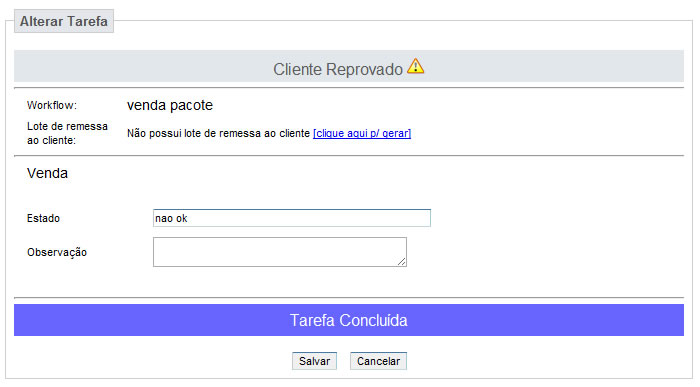Cancel changes with Cancelar button
Screen dimensions: 700x387
pyautogui.click(x=378, y=361)
